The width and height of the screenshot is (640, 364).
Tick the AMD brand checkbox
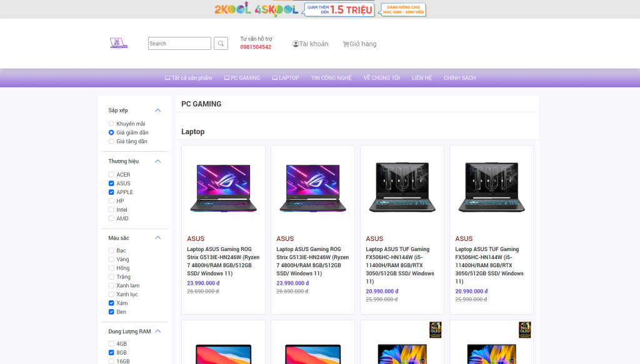pyautogui.click(x=111, y=219)
